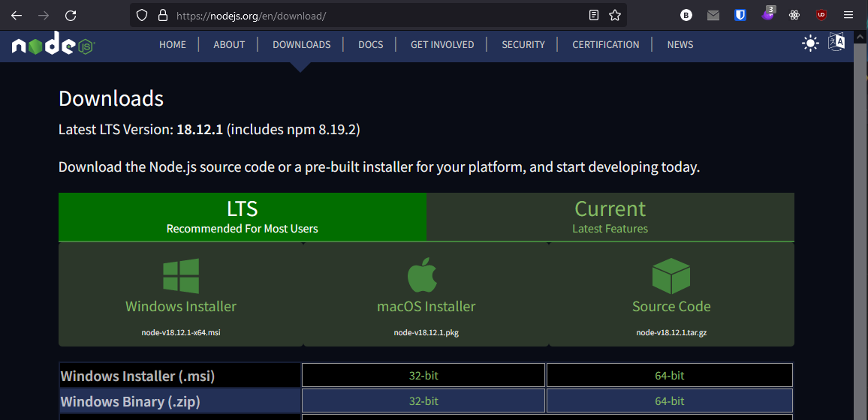Reload the page with the refresh icon
868x420 pixels.
coord(71,16)
